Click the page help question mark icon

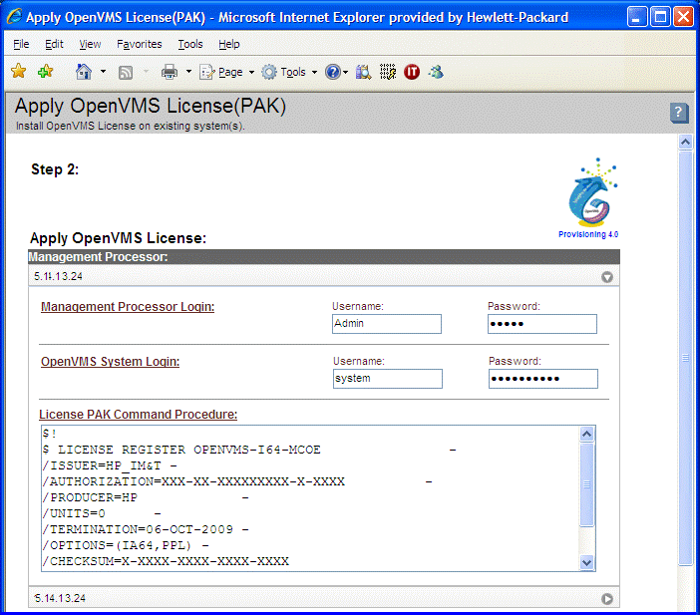pyautogui.click(x=679, y=113)
